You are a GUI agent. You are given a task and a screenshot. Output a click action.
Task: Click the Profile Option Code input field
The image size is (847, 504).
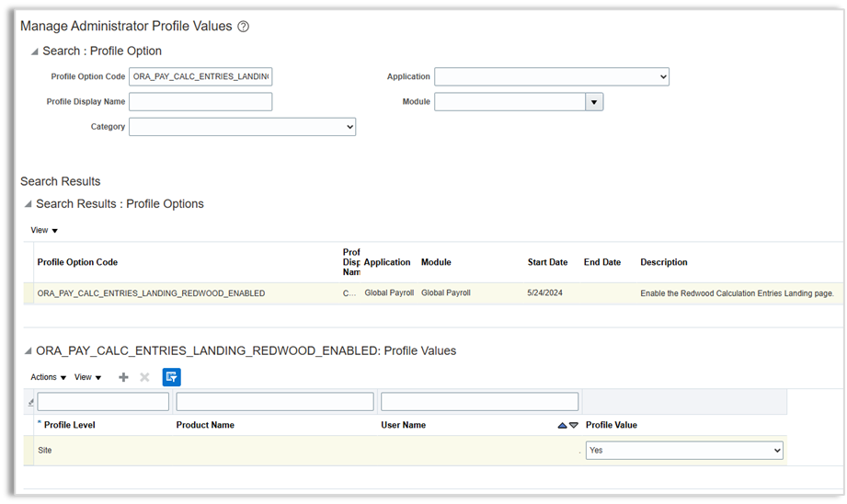(x=200, y=77)
